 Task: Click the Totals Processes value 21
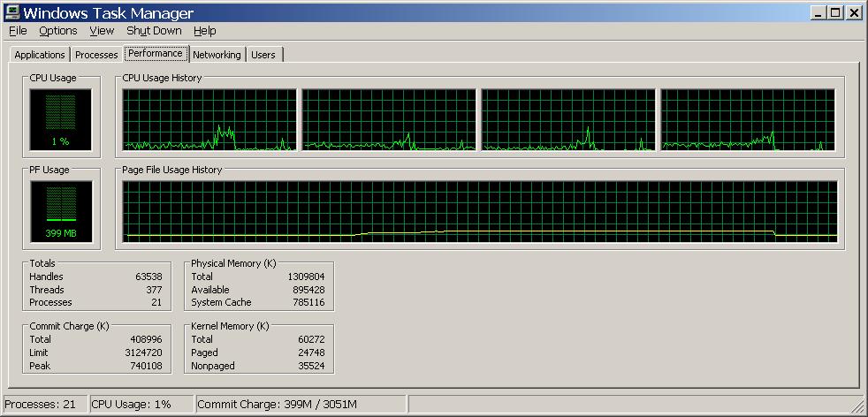[x=156, y=302]
